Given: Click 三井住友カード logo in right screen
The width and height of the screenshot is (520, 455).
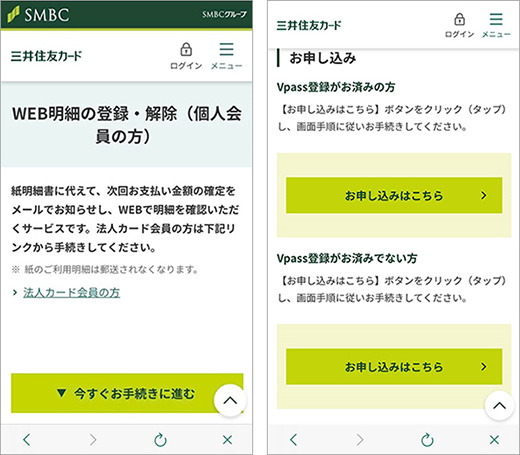Looking at the screenshot, I should point(309,25).
